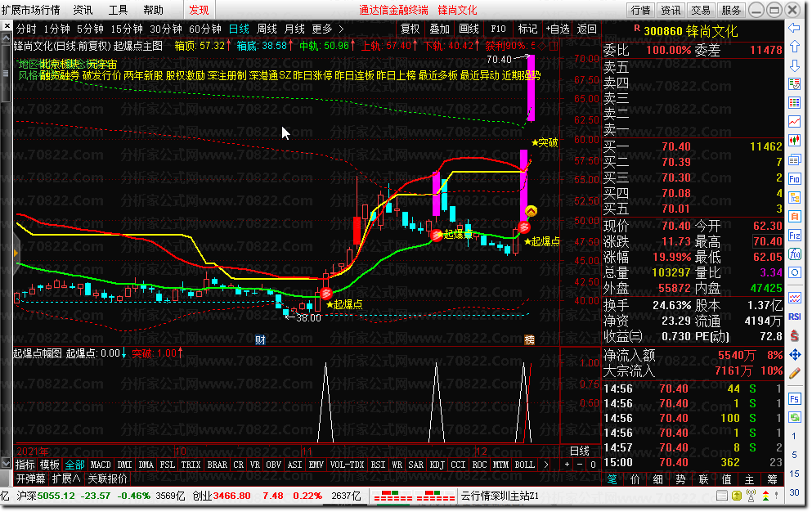Switch to 30分钟 chart period
The image size is (812, 512).
(166, 29)
